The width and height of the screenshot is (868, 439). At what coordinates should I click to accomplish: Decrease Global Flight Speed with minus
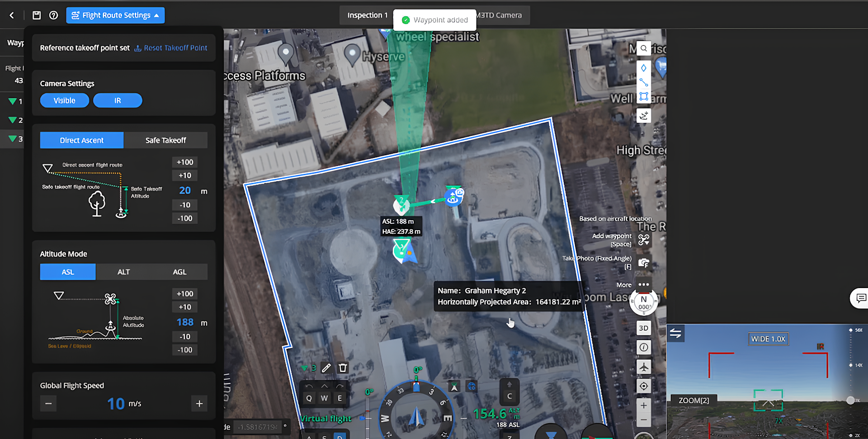pyautogui.click(x=48, y=403)
